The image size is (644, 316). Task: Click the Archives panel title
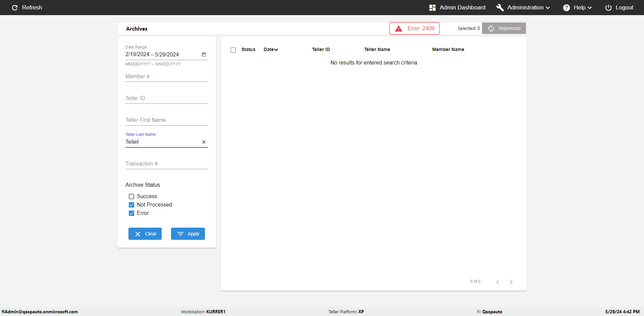tap(137, 29)
